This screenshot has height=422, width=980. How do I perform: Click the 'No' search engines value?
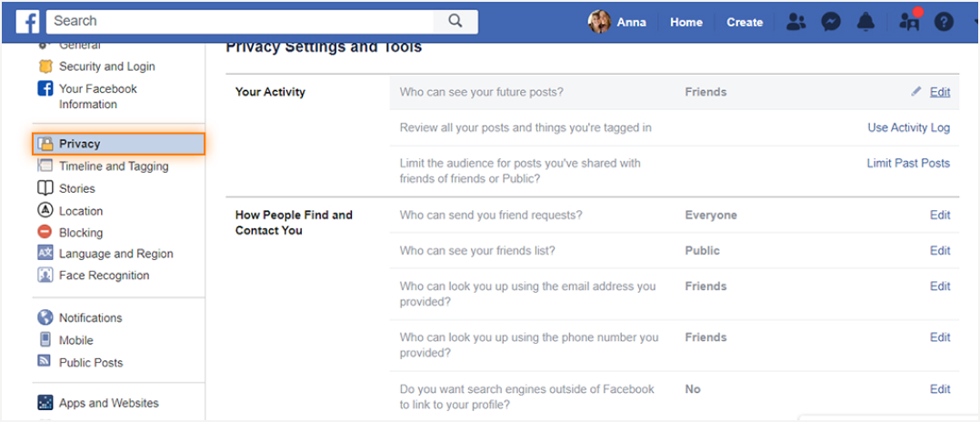point(693,389)
